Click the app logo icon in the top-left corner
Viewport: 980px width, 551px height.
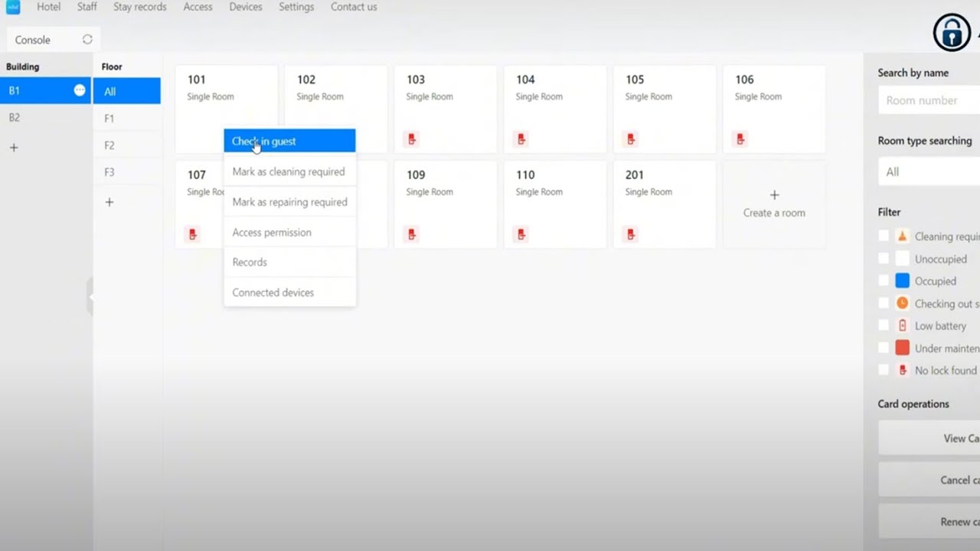[x=13, y=7]
